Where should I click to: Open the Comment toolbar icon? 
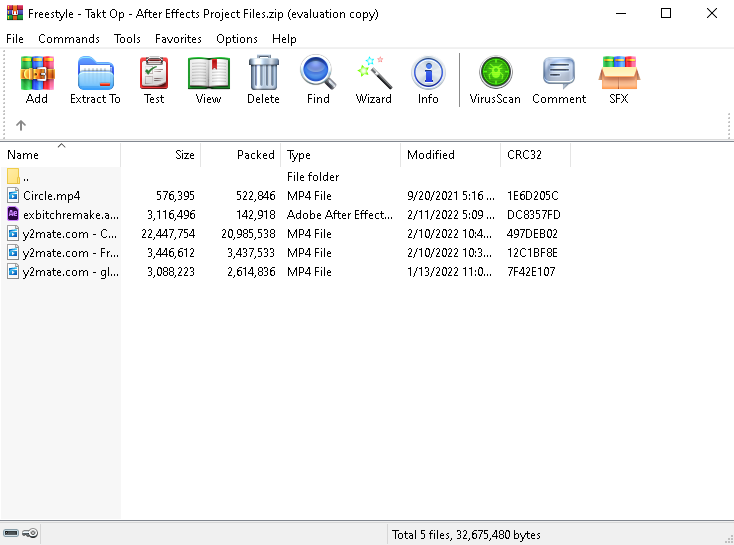[x=559, y=73]
